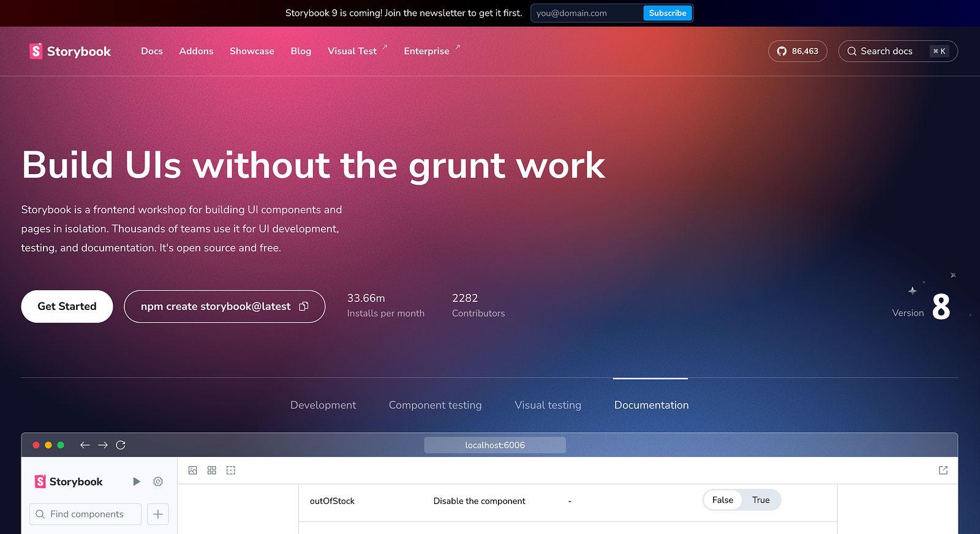Open the Search docs box

coord(898,51)
